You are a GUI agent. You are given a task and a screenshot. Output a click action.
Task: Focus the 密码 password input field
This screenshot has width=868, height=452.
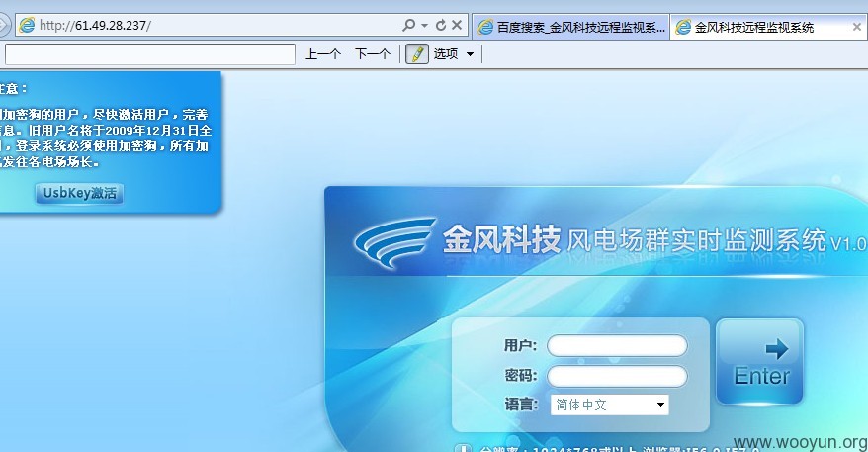[617, 376]
